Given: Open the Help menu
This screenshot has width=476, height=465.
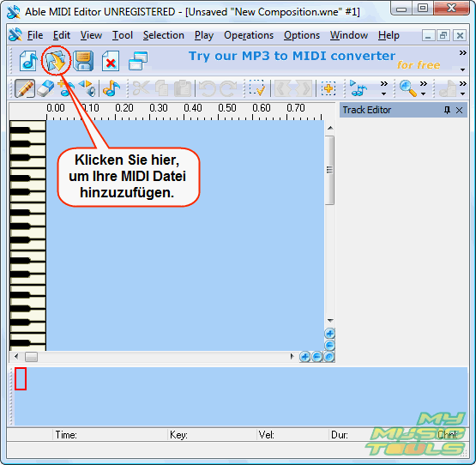Looking at the screenshot, I should click(389, 35).
